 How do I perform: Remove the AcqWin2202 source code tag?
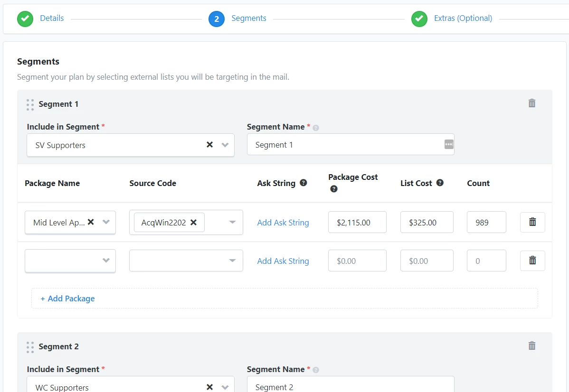pyautogui.click(x=193, y=222)
